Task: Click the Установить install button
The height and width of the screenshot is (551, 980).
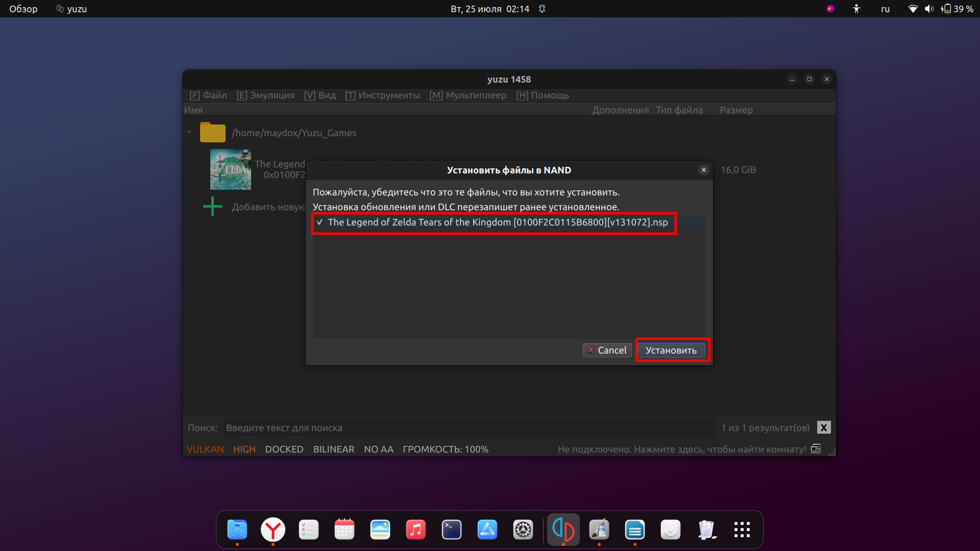Action: tap(671, 350)
